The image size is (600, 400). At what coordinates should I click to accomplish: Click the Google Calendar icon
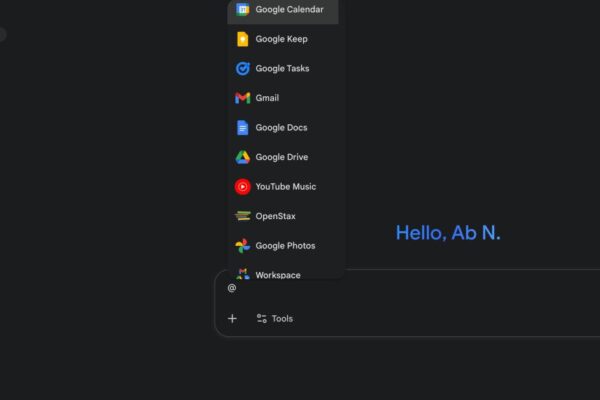tap(242, 10)
